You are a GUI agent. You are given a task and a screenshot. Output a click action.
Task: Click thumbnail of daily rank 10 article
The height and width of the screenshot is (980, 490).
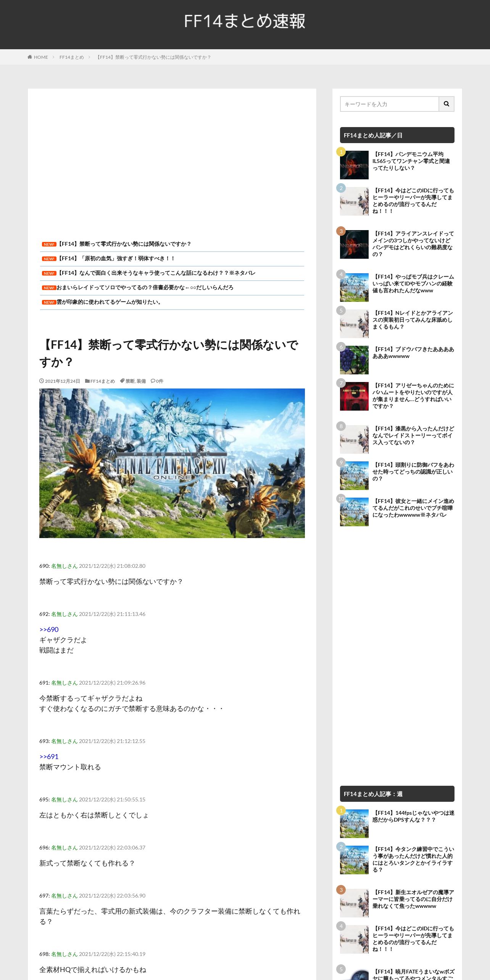(x=354, y=512)
